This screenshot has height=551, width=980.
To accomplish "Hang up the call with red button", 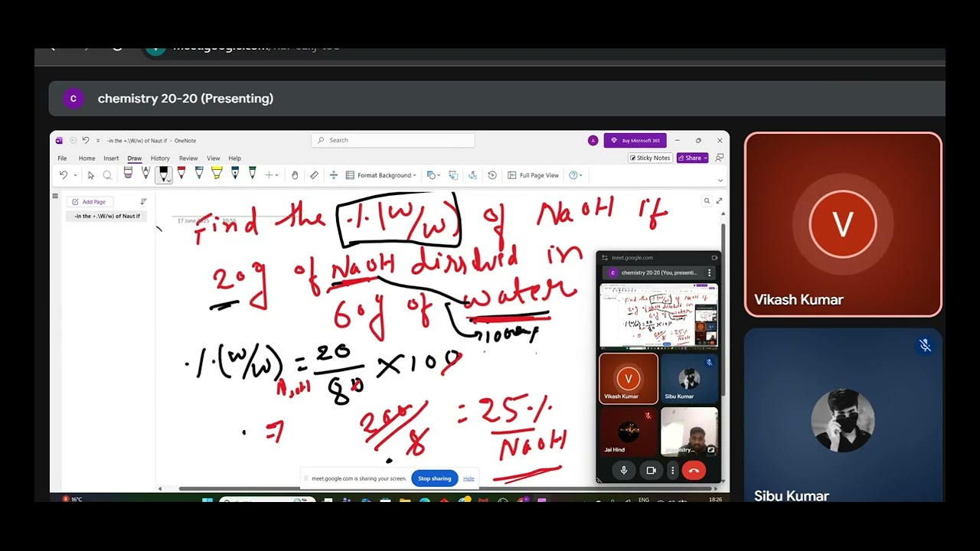I will point(694,471).
